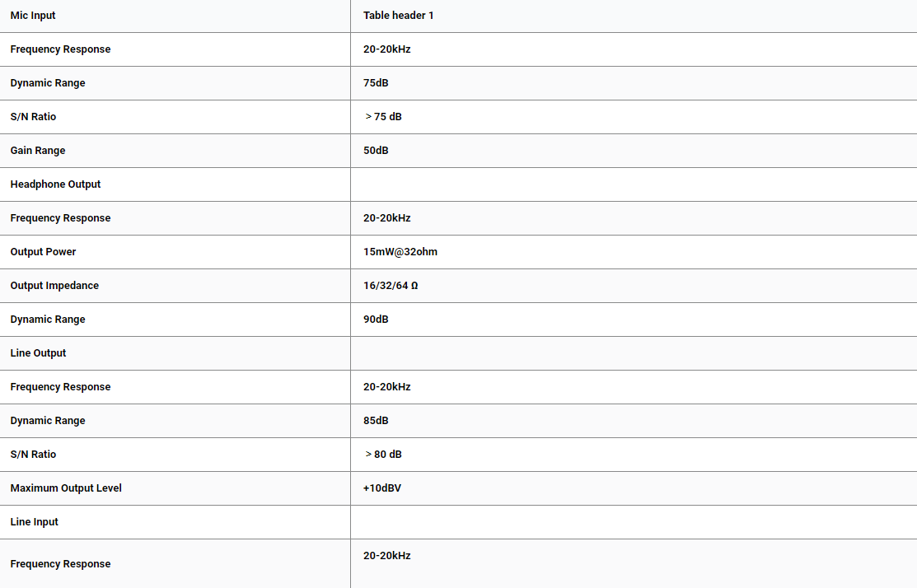
Task: Click the Line Output section label
Action: [38, 353]
